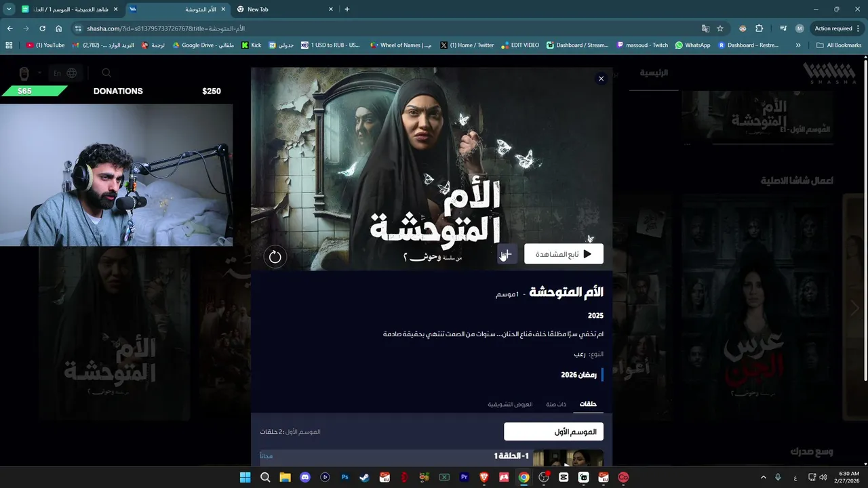
Task: Bookmark this page with star icon
Action: tap(720, 28)
